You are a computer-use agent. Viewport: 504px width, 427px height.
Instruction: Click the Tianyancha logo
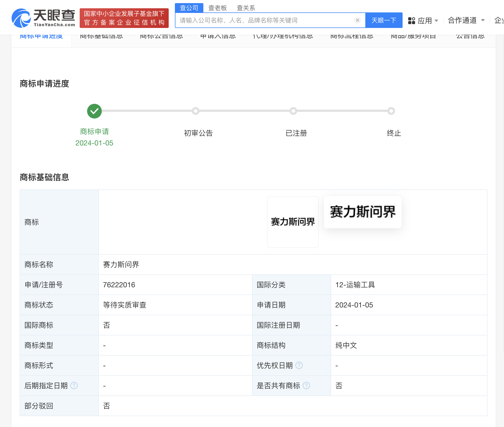[x=43, y=18]
